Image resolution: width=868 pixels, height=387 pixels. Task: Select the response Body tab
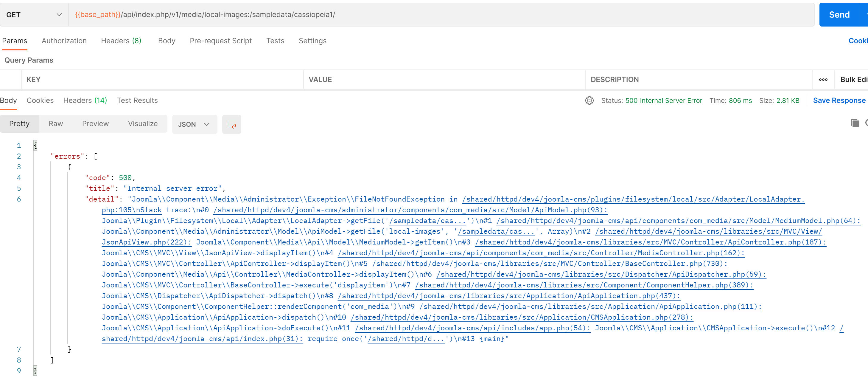tap(8, 100)
